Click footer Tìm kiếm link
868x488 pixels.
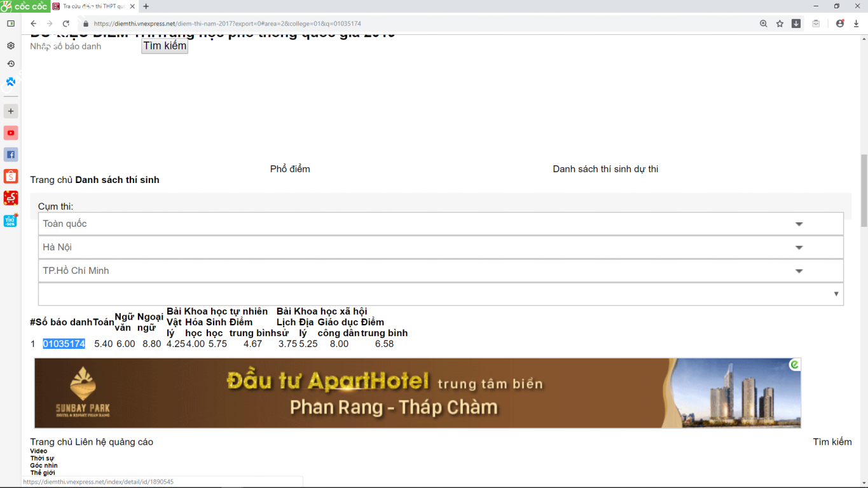pos(832,442)
